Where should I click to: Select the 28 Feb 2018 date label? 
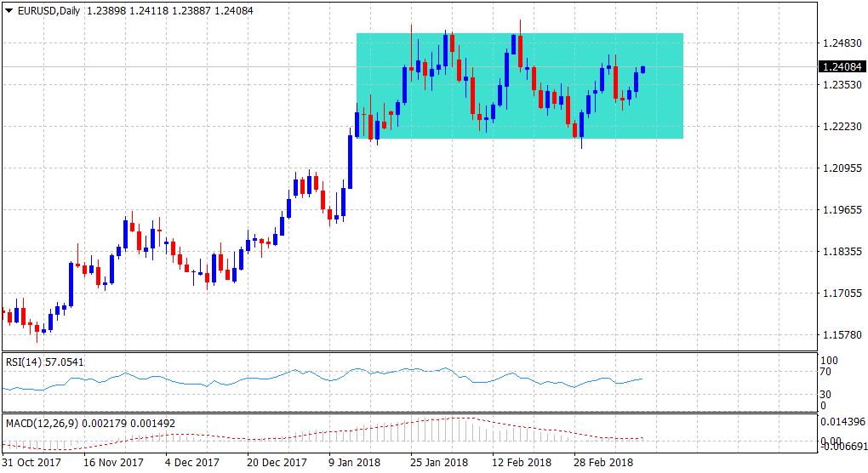tap(603, 462)
